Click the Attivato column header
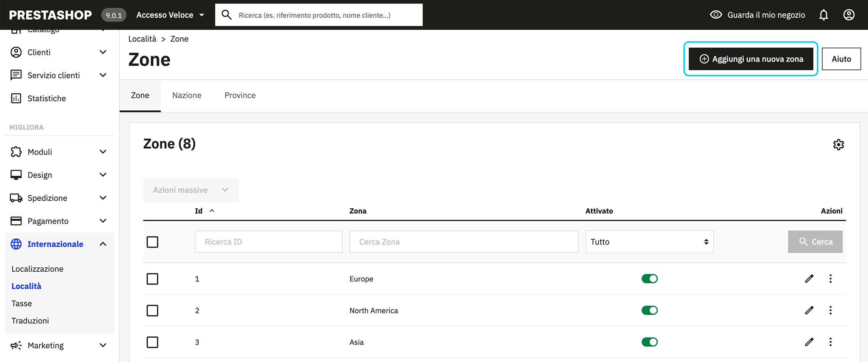This screenshot has width=868, height=362. 599,211
